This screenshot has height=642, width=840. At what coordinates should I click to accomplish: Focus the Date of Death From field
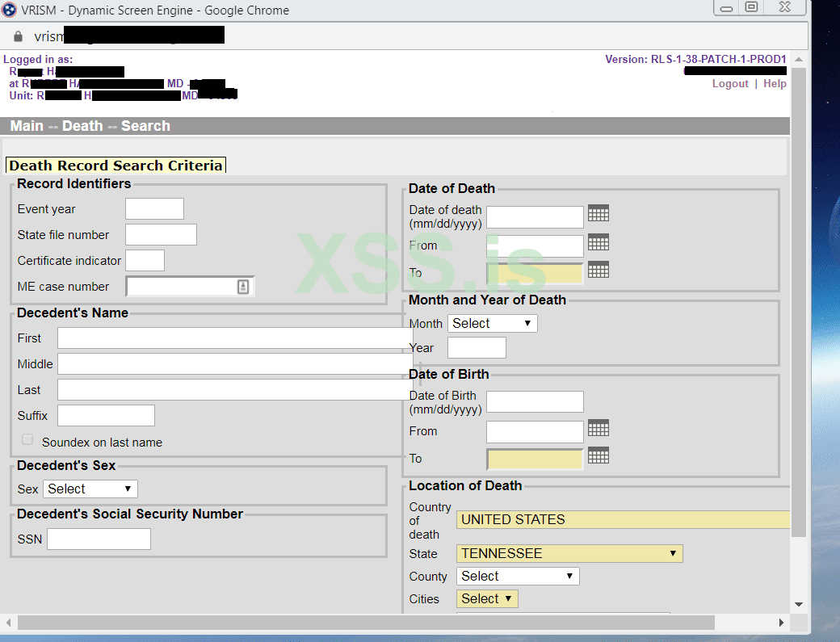(x=535, y=245)
